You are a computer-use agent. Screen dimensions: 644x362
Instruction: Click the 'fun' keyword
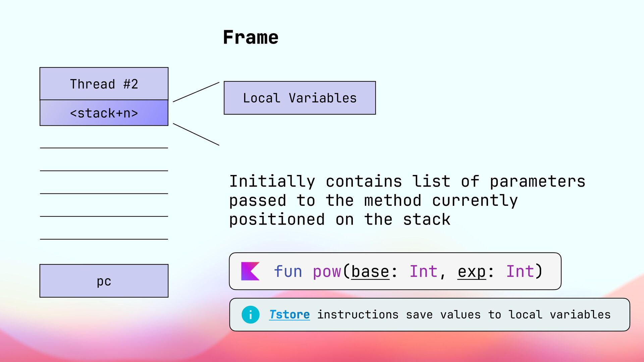[x=288, y=271]
